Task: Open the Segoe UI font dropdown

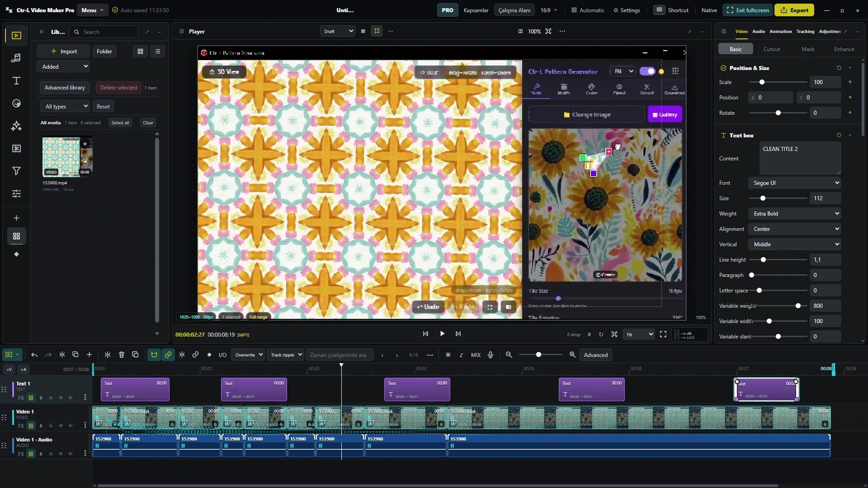Action: click(794, 183)
